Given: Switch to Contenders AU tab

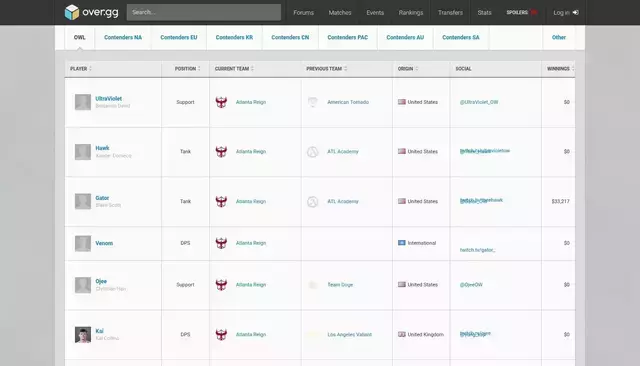Looking at the screenshot, I should [x=405, y=37].
